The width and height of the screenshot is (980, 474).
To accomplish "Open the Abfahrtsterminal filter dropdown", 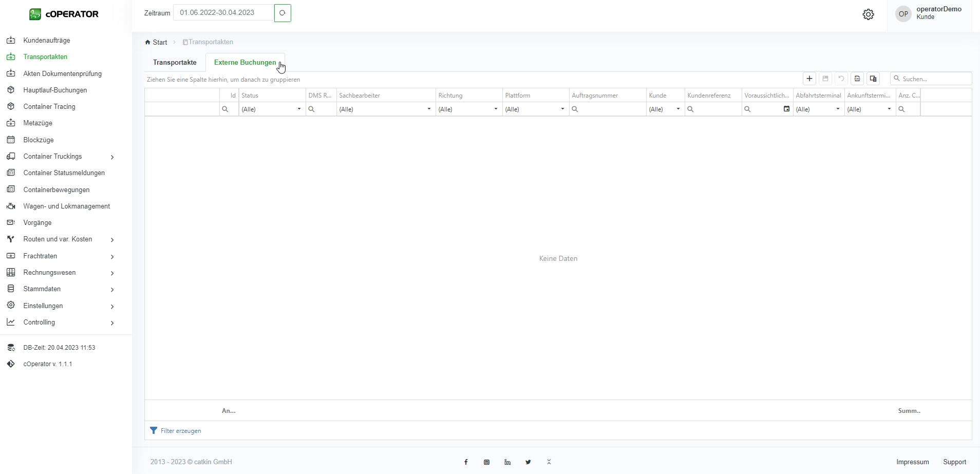I will click(838, 109).
